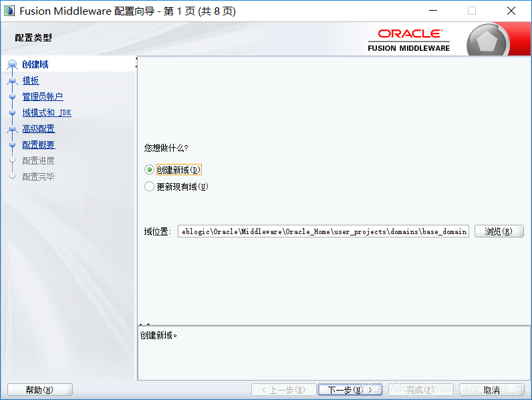Click the 创建域 step node icon
The width and height of the screenshot is (532, 400).
[x=13, y=64]
